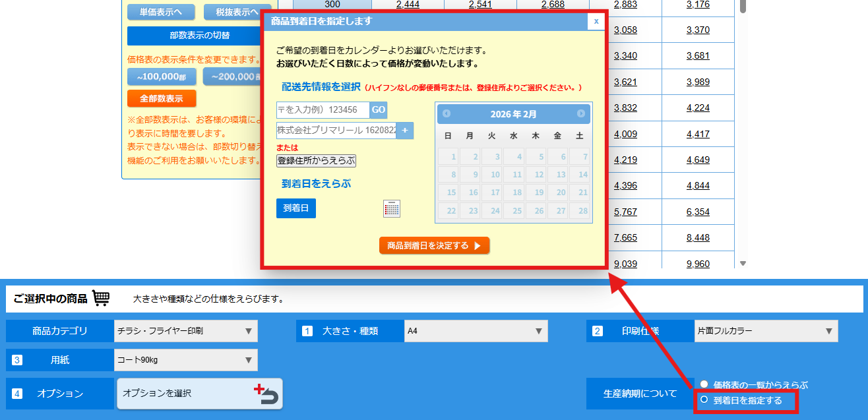
Task: Close the arrival date dialog with x
Action: pos(596,21)
